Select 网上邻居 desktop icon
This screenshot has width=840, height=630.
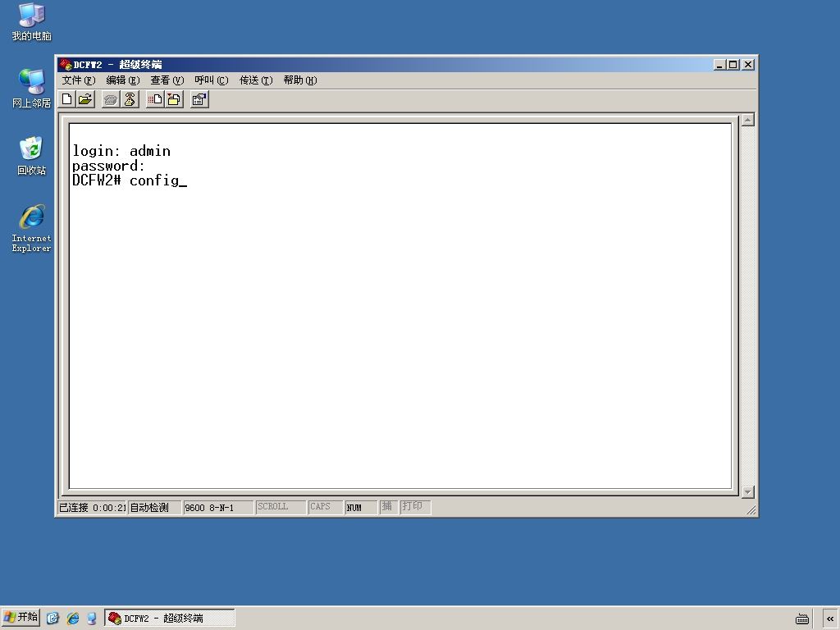32,89
